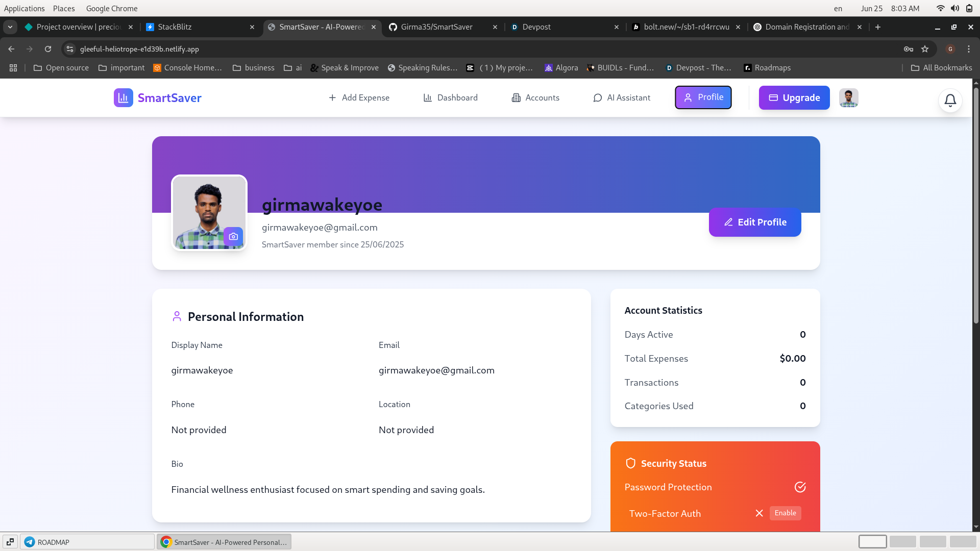This screenshot has width=980, height=551.
Task: Open Chrome password key icon
Action: (909, 49)
